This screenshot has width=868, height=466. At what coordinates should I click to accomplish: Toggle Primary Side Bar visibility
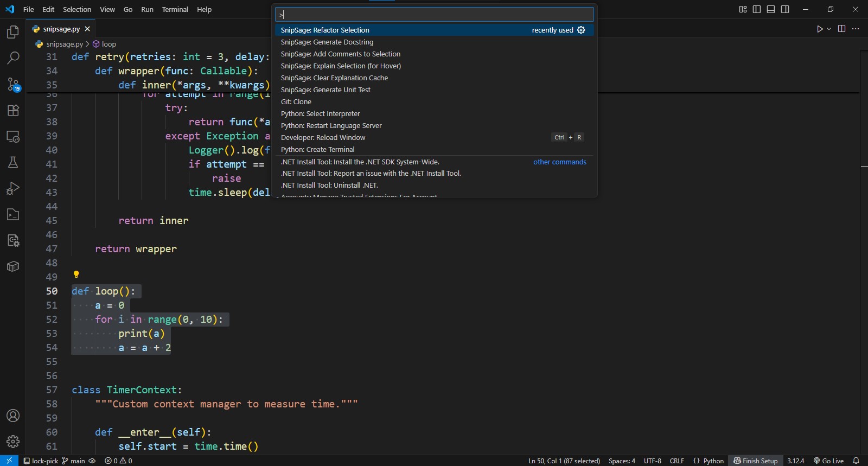757,9
